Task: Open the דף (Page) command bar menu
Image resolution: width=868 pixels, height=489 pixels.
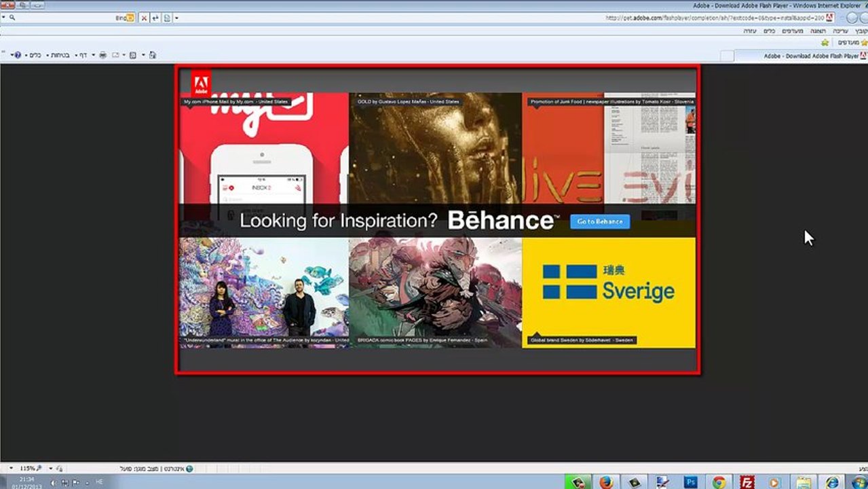Action: [x=81, y=55]
